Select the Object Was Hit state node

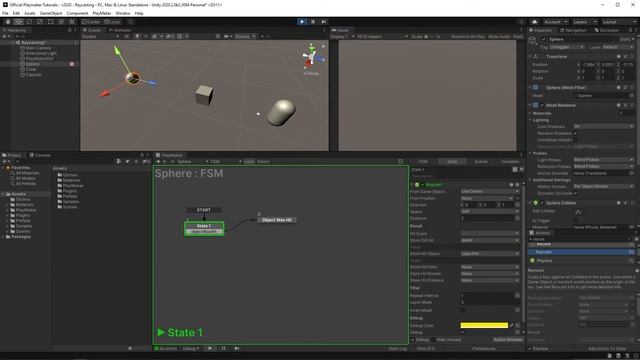point(277,220)
